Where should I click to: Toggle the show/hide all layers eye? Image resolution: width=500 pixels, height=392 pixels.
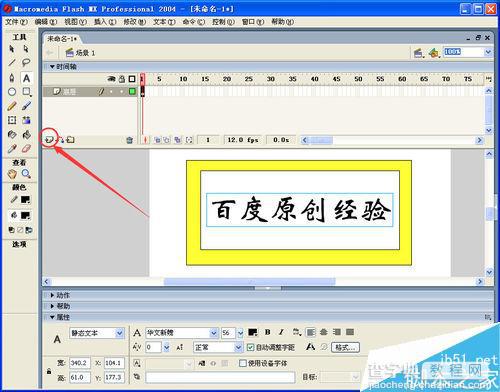[x=111, y=79]
